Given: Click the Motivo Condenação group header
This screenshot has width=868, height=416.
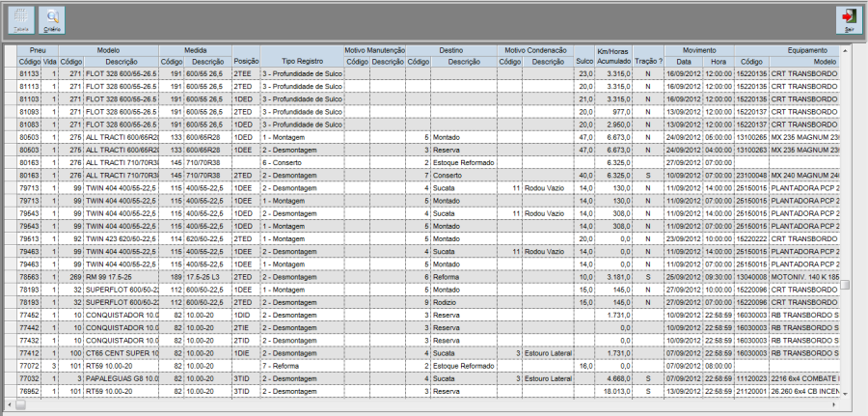Looking at the screenshot, I should [x=535, y=50].
